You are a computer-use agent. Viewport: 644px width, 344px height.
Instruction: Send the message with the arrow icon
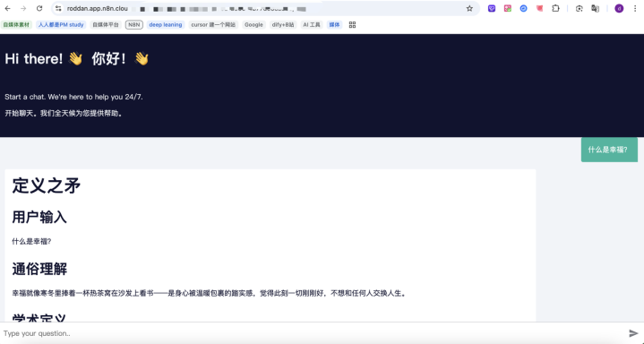pyautogui.click(x=633, y=333)
